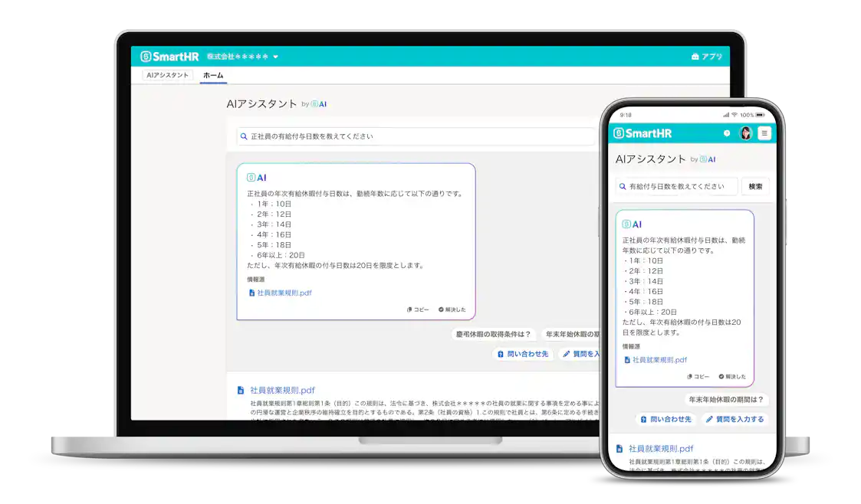The height and width of the screenshot is (504, 861).
Task: Click the magnifier icon in the phone search field
Action: click(x=623, y=186)
